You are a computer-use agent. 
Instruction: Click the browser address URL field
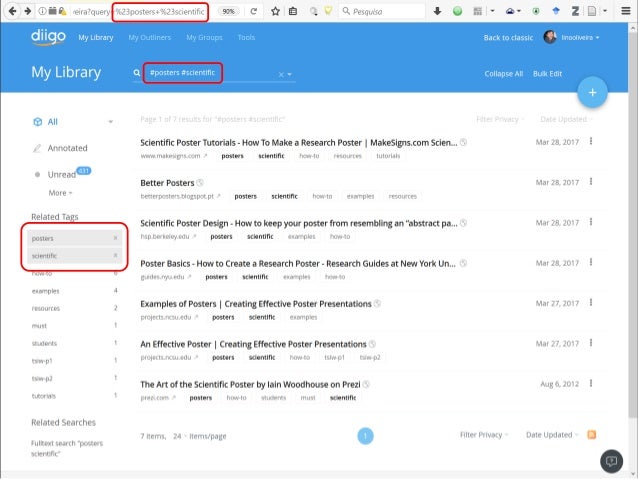[x=138, y=11]
